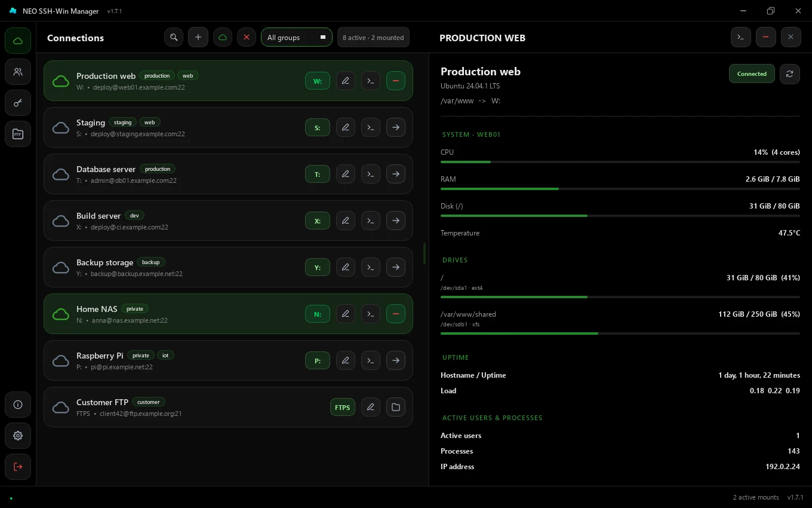Open settings via the gear icon
This screenshot has width=812, height=508.
click(18, 436)
